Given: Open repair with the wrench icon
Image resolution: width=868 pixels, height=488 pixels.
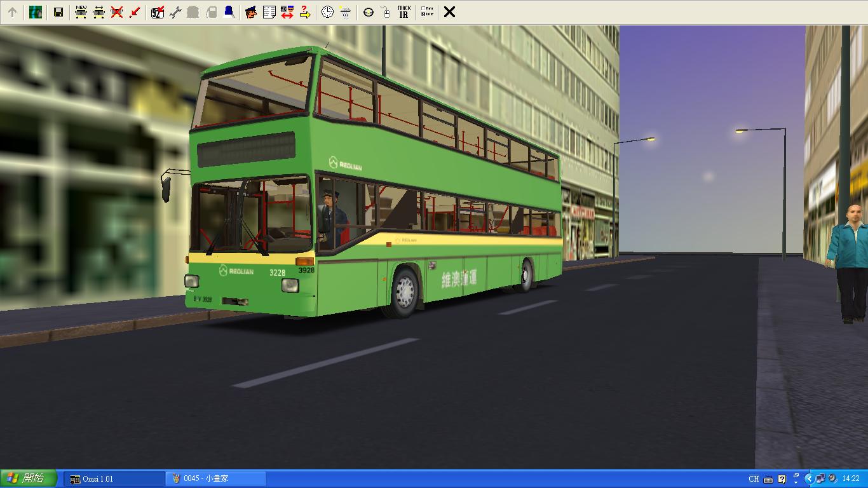Looking at the screenshot, I should tap(175, 12).
